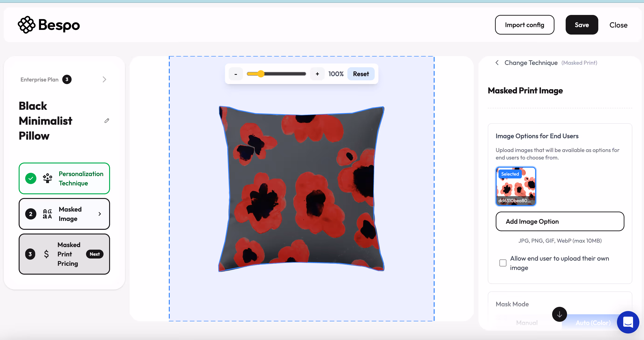
Task: Switch mask mode to Manual
Action: coord(526,323)
